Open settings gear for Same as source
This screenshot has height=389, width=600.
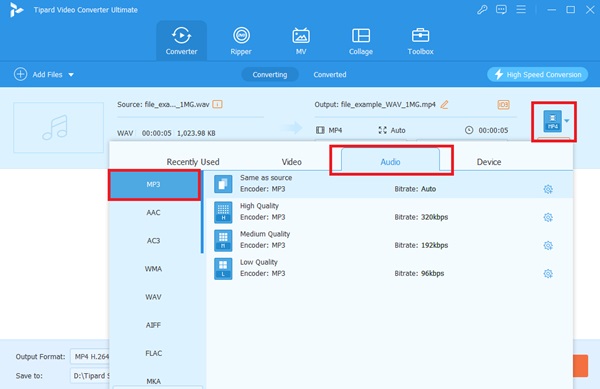coord(548,189)
